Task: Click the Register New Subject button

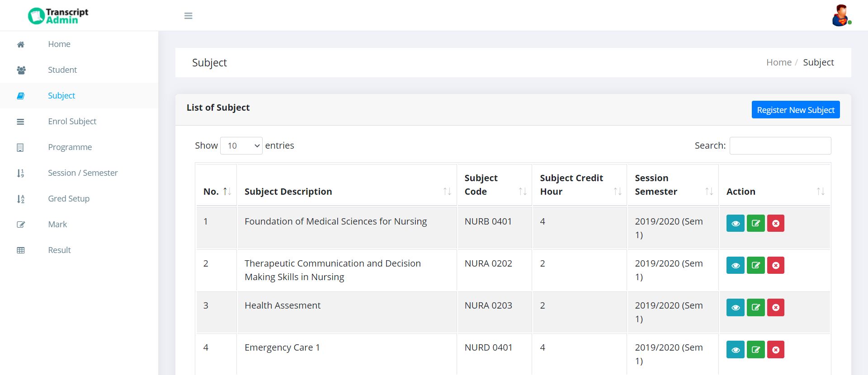Action: 795,110
